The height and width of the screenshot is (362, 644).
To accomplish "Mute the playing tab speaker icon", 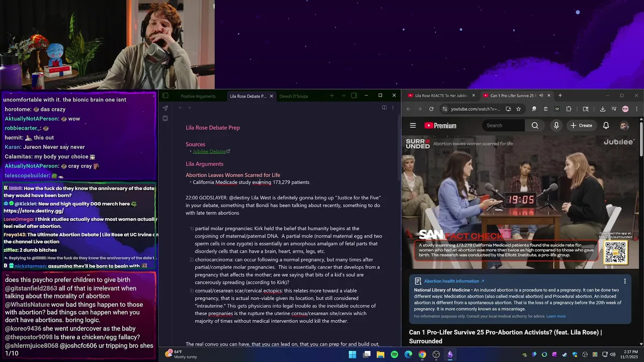I will coord(541,96).
